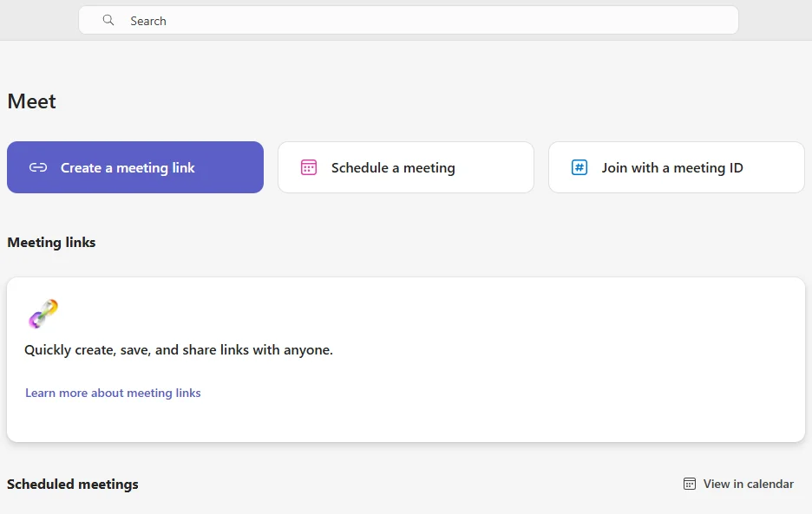Viewport: 812px width, 514px height.
Task: Click the pink calendar icon on Schedule a meeting
Action: pos(309,167)
